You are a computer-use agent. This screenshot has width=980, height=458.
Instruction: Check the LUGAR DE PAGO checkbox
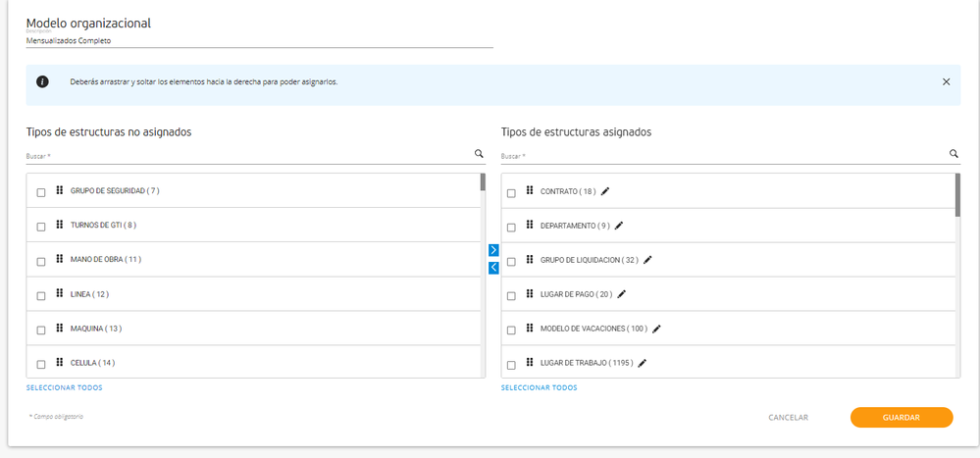511,297
